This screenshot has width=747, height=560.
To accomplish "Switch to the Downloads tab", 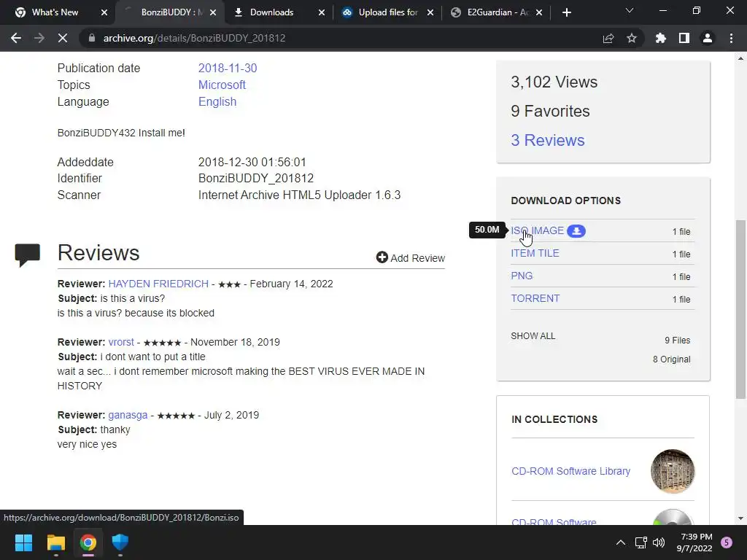I will tap(271, 12).
